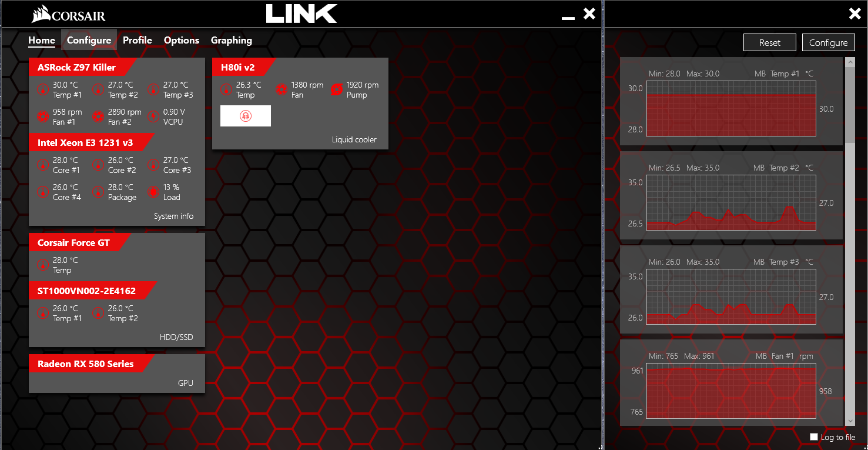This screenshot has height=450, width=868.
Task: Select the 2890 rpm Fan #2 icon
Action: tap(98, 116)
